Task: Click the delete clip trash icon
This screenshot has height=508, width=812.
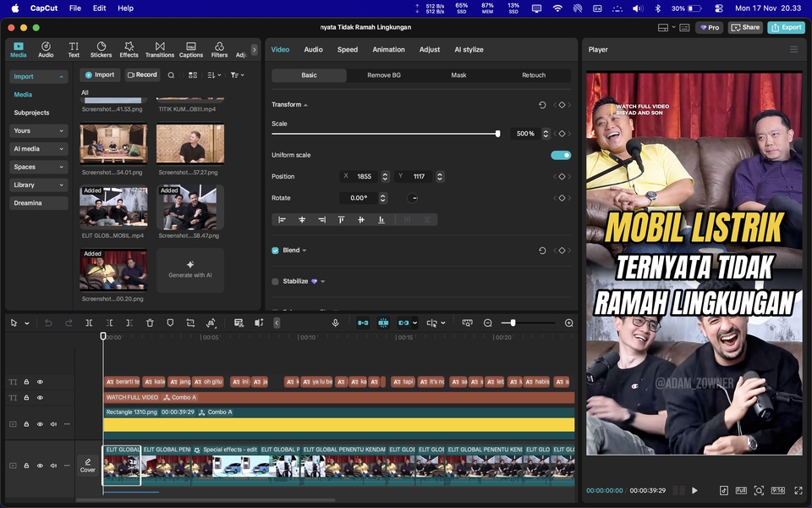Action: coord(150,323)
